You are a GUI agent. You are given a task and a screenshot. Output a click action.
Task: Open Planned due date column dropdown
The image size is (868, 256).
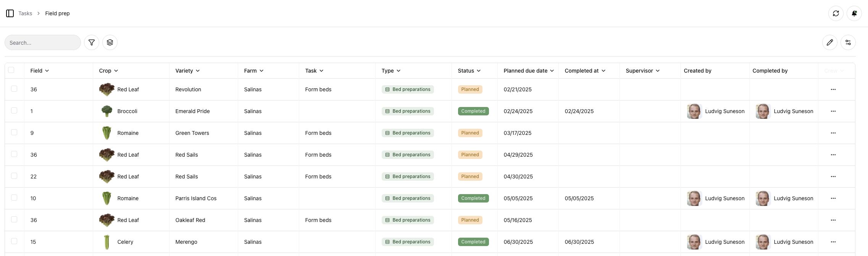[x=529, y=71]
